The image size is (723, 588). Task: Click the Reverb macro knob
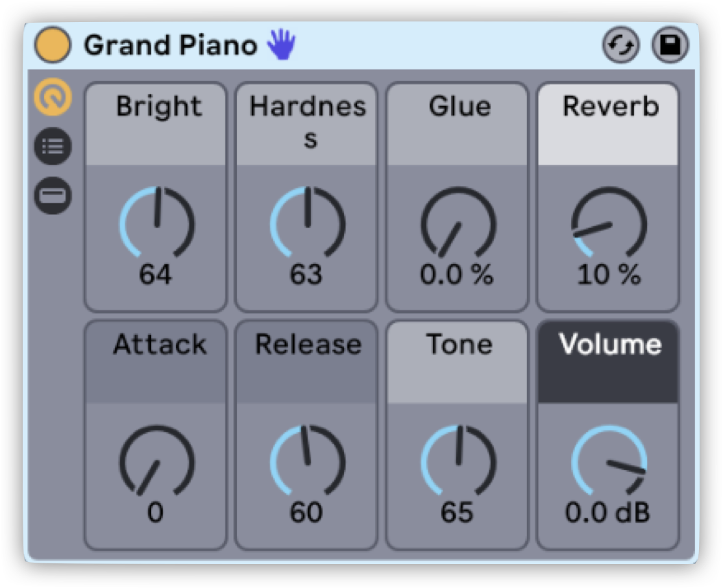coord(609,223)
